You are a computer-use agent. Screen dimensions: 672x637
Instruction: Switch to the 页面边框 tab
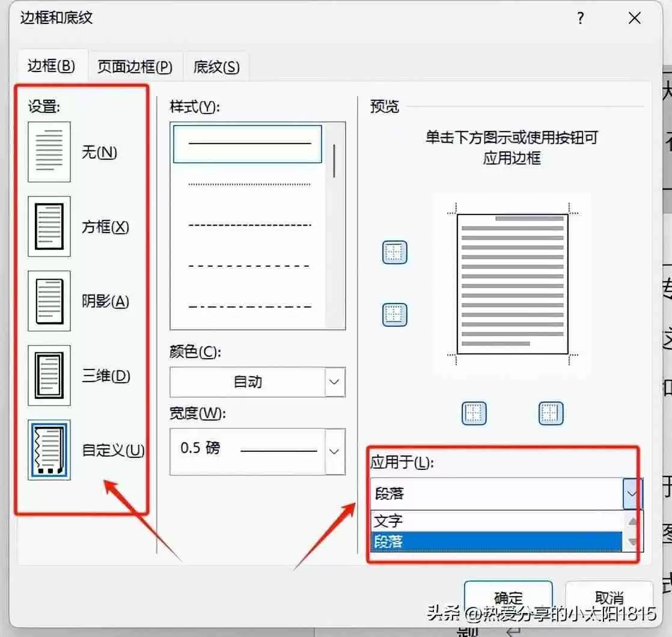[x=135, y=67]
